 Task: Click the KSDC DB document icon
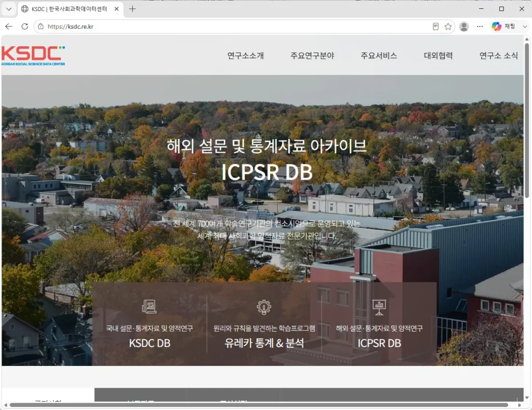point(149,307)
